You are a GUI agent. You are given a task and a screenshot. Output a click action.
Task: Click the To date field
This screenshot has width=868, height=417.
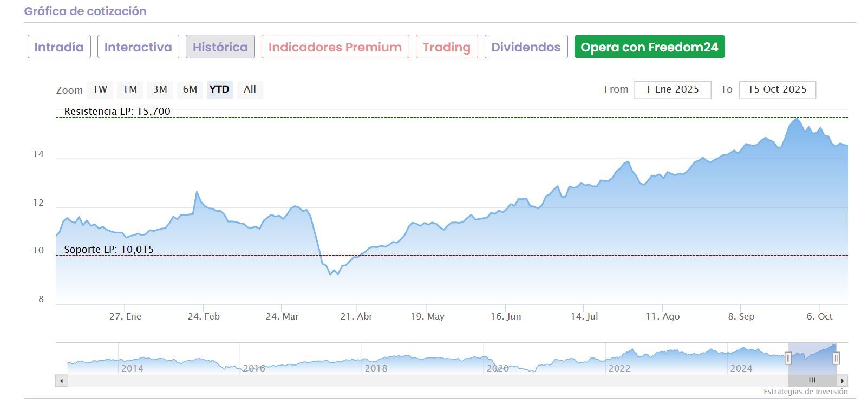click(x=777, y=90)
